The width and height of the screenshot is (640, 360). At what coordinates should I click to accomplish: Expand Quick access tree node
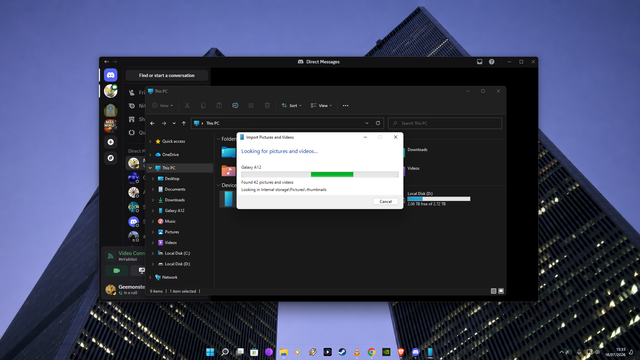tap(150, 141)
